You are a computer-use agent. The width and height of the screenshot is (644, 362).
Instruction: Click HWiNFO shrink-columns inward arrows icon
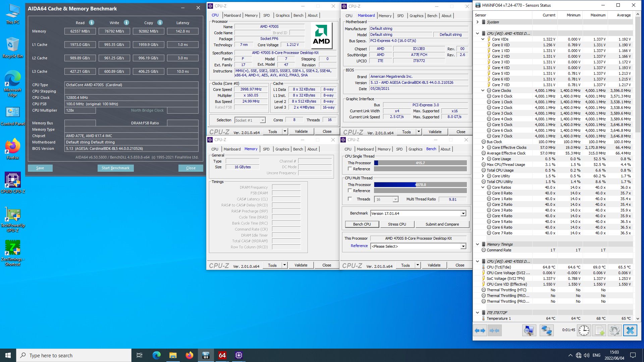click(494, 330)
